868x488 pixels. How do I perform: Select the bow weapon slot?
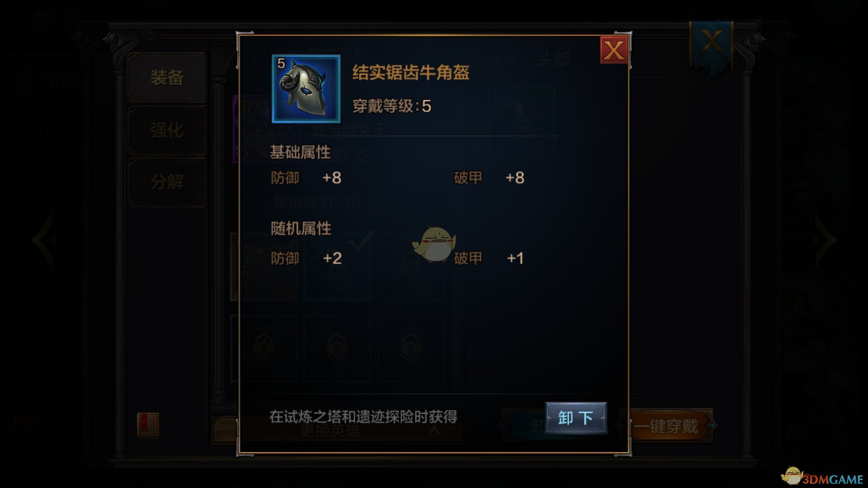pyautogui.click(x=264, y=267)
